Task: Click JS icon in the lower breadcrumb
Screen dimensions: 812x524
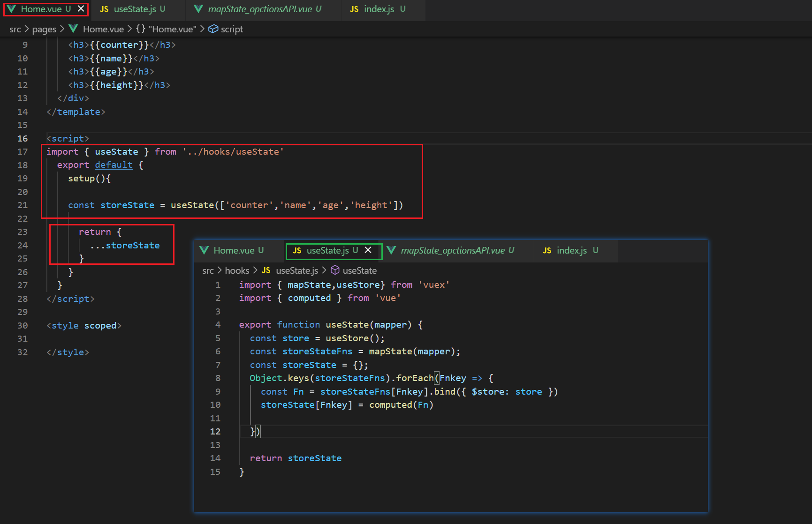Action: [266, 270]
